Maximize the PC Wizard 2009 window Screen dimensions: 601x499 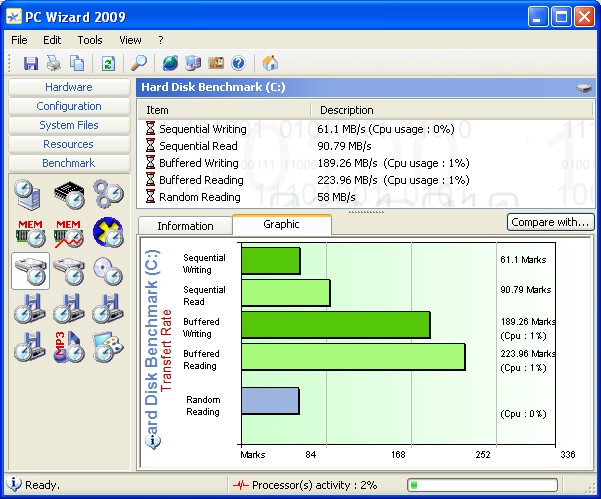click(x=561, y=17)
